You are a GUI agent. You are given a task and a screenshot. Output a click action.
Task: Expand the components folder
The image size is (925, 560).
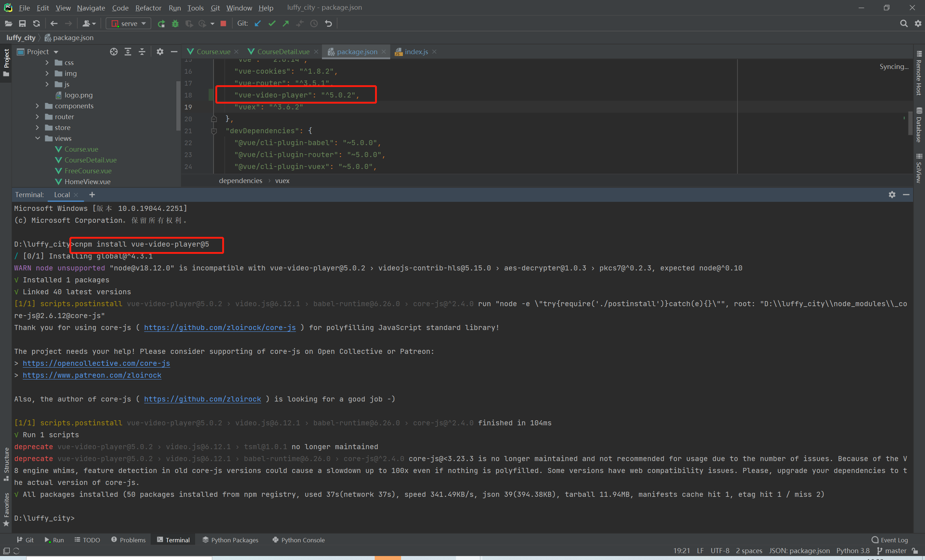(37, 106)
